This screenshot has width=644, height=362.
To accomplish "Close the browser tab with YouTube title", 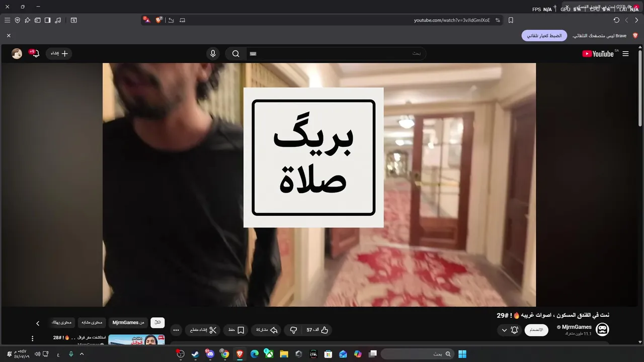I will click(x=567, y=7).
